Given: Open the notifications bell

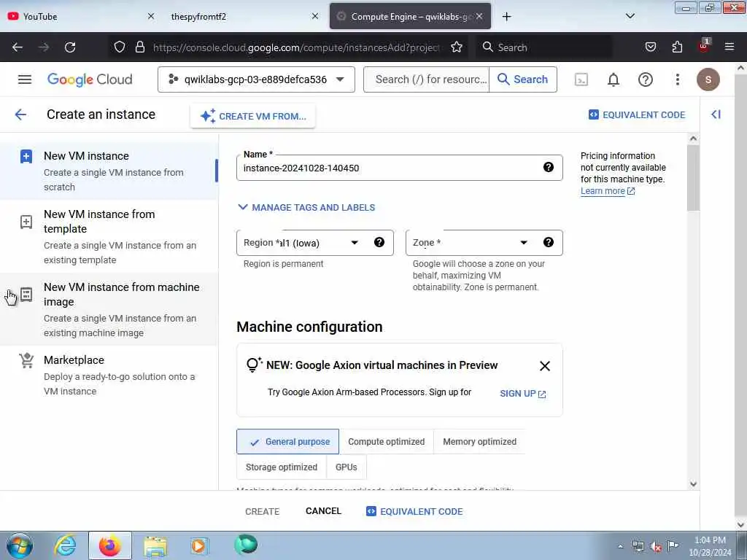Looking at the screenshot, I should click(613, 79).
